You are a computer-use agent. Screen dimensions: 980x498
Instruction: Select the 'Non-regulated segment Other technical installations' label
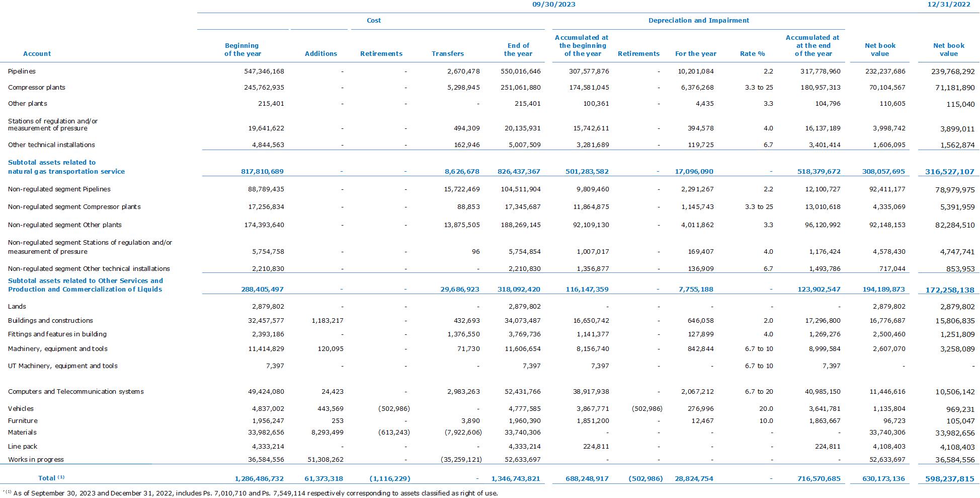click(x=89, y=269)
